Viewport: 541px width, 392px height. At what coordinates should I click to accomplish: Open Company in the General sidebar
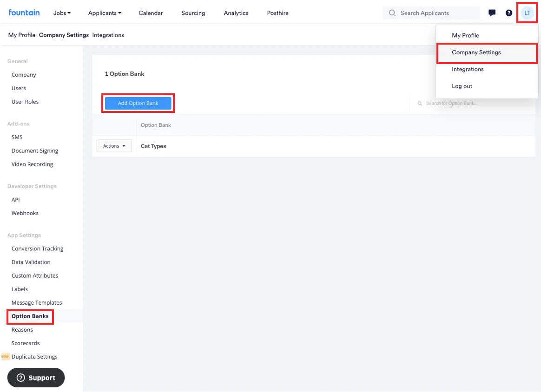(23, 75)
